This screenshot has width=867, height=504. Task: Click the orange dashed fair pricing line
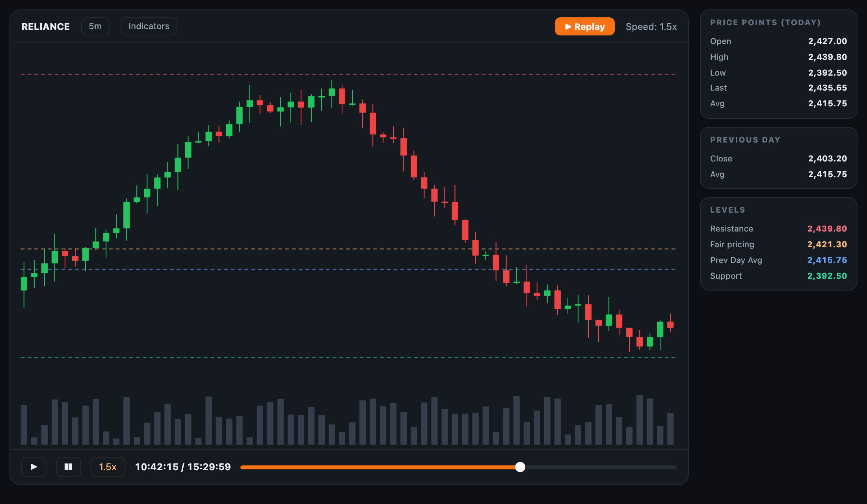pos(348,249)
